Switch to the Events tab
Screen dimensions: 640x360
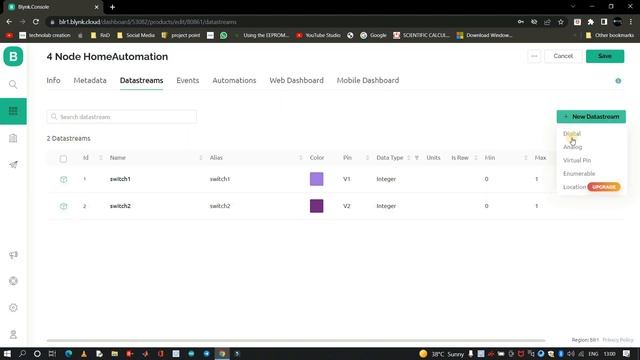click(188, 80)
